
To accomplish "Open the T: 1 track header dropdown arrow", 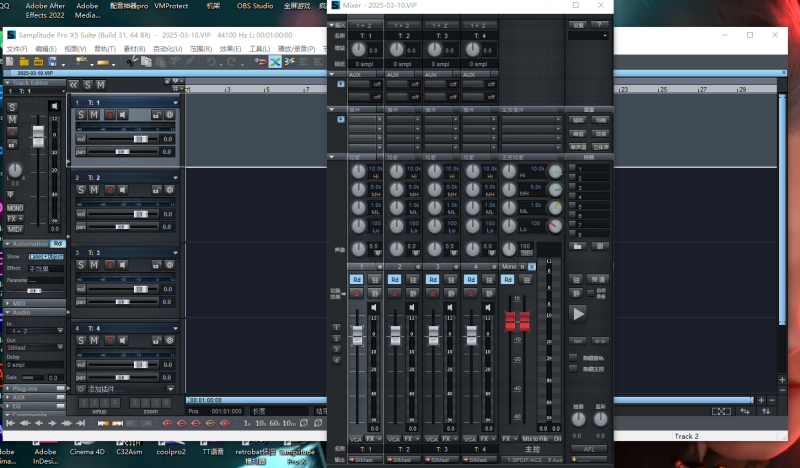I will pos(176,103).
